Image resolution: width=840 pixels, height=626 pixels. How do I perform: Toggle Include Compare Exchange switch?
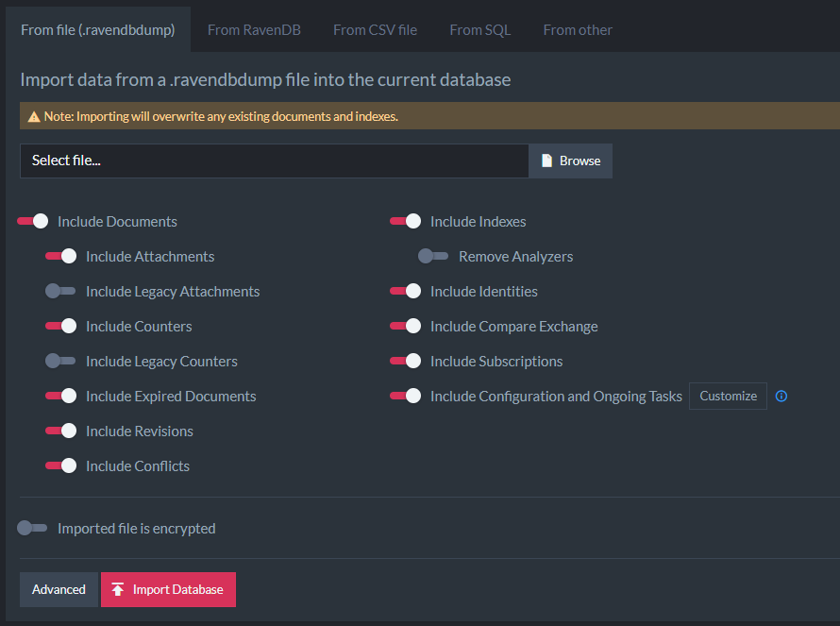coord(406,326)
